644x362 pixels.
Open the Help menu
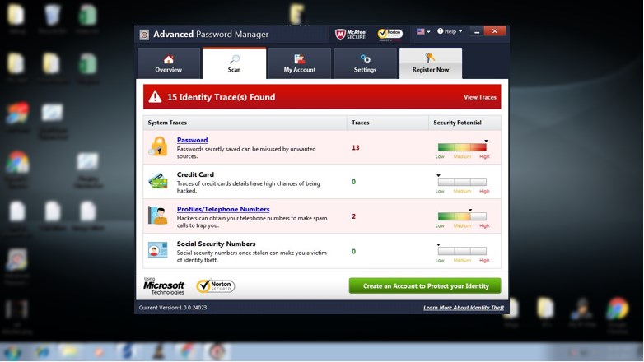(x=450, y=31)
